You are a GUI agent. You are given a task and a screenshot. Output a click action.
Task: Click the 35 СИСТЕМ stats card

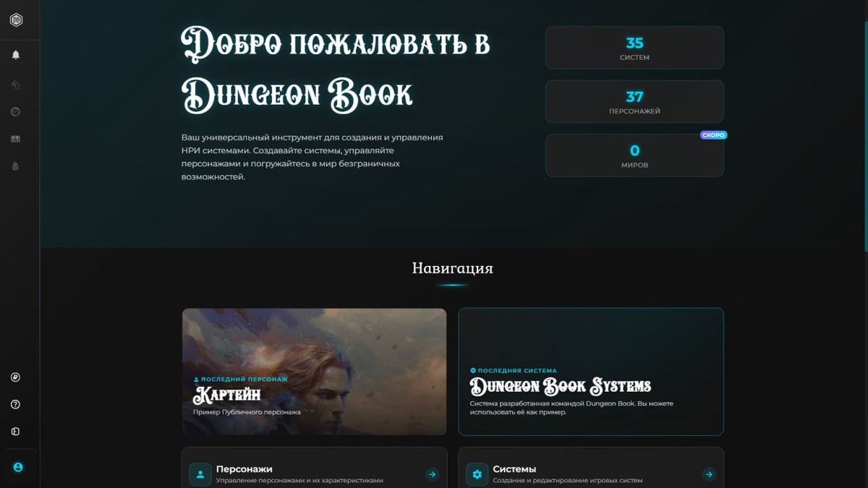click(x=634, y=48)
